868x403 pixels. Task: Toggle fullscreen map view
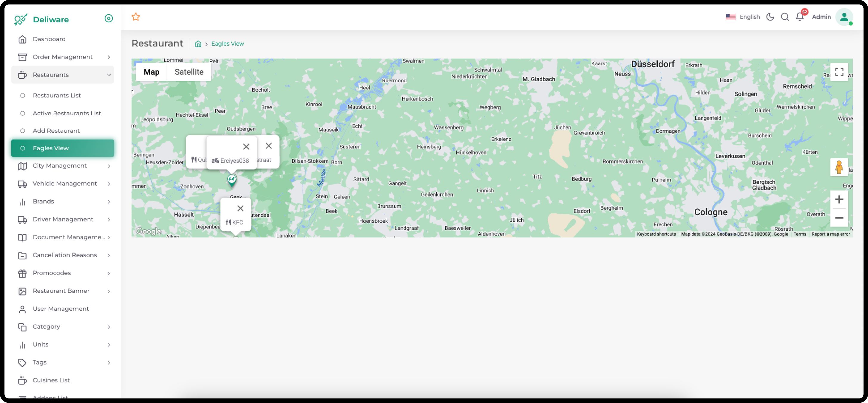click(839, 72)
